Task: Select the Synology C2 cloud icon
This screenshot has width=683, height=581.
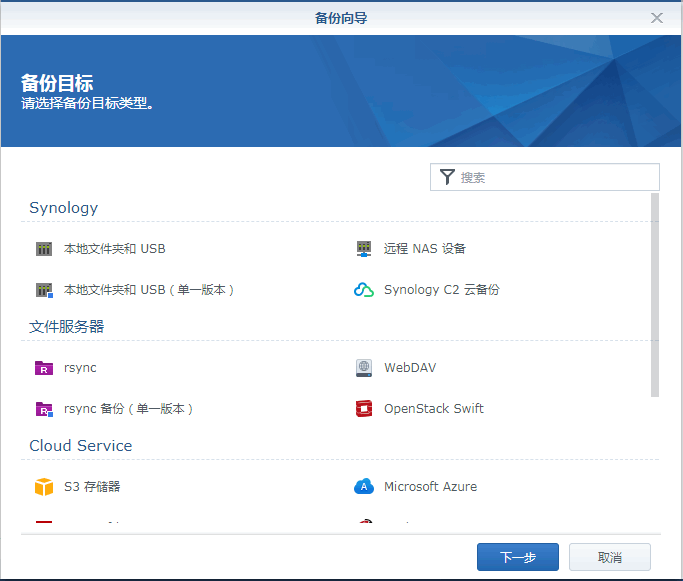Action: pos(364,290)
